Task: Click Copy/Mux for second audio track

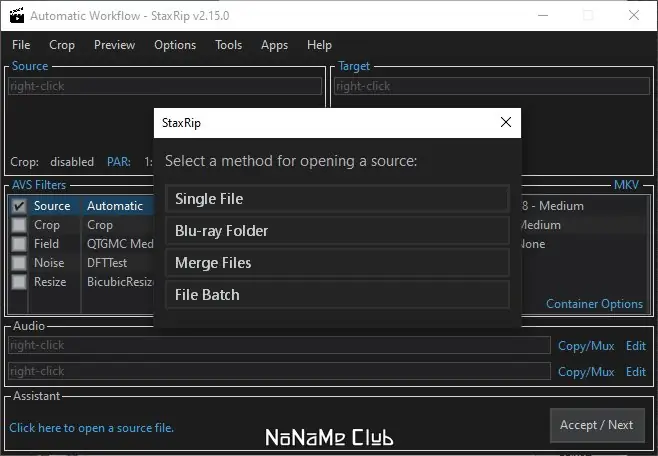Action: pos(586,372)
